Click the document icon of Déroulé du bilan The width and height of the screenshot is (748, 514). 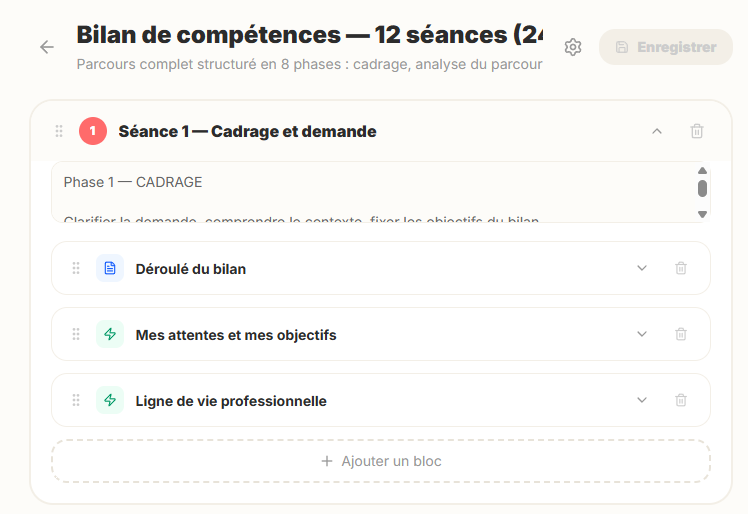[x=110, y=268]
